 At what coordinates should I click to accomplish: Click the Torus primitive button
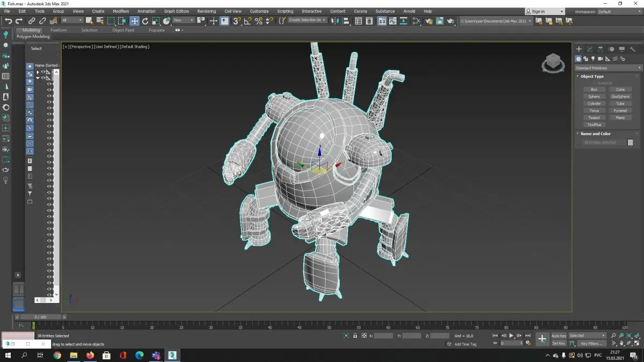(594, 110)
